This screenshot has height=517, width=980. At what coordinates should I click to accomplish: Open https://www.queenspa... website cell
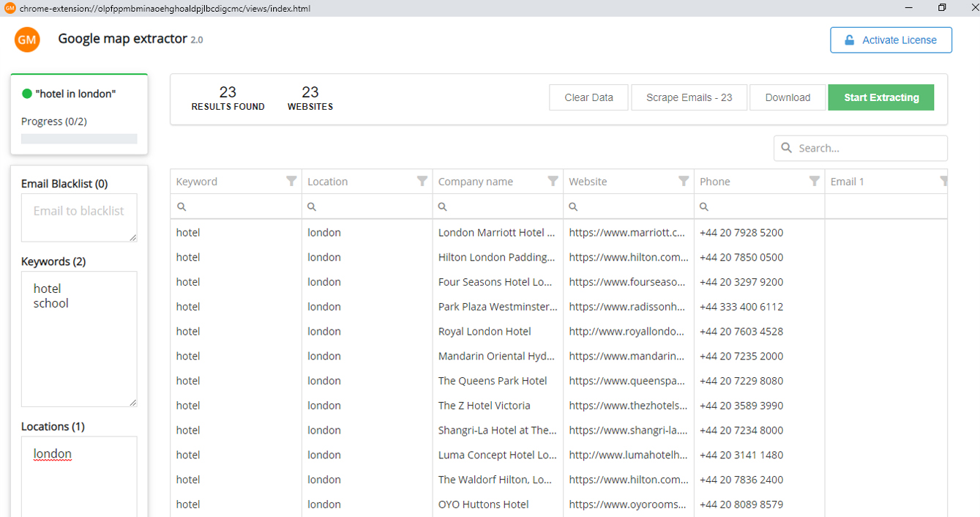[x=629, y=381]
